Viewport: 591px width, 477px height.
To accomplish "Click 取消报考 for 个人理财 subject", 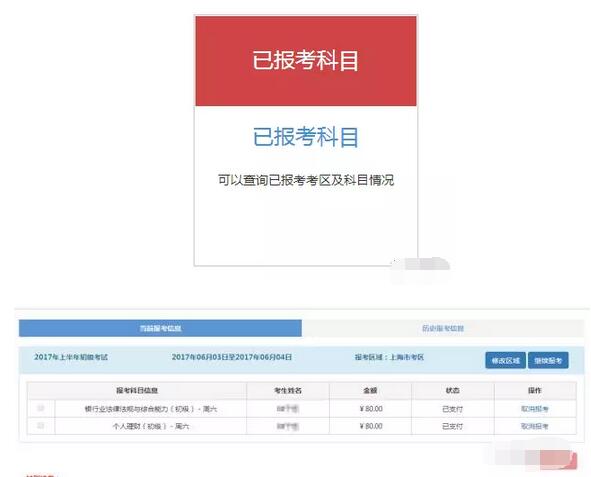I will tap(535, 426).
